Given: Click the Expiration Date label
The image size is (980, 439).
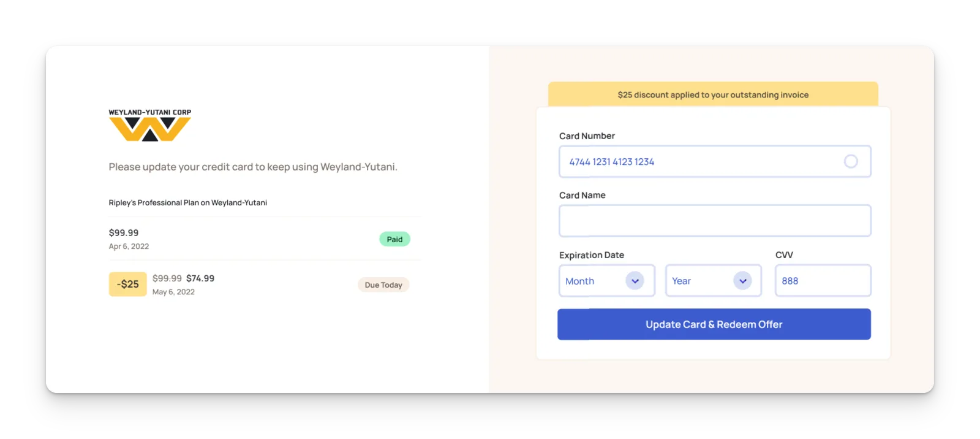Looking at the screenshot, I should point(592,255).
